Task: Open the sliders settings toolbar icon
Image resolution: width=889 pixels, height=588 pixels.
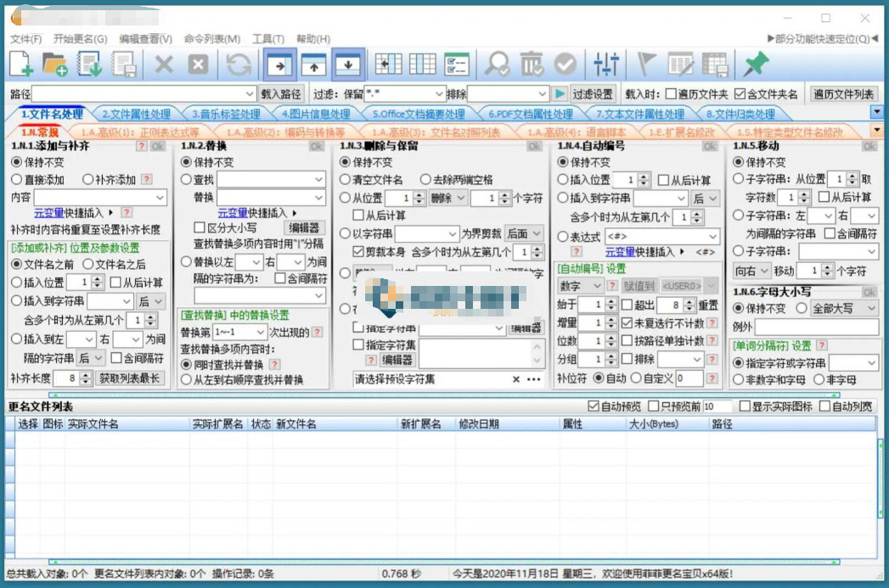Action: (x=606, y=64)
